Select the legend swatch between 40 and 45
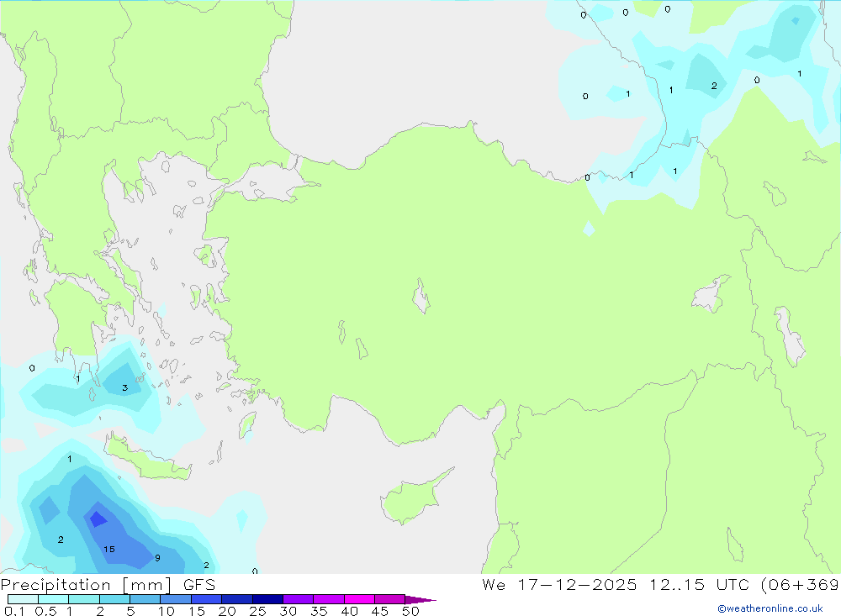 tap(359, 599)
